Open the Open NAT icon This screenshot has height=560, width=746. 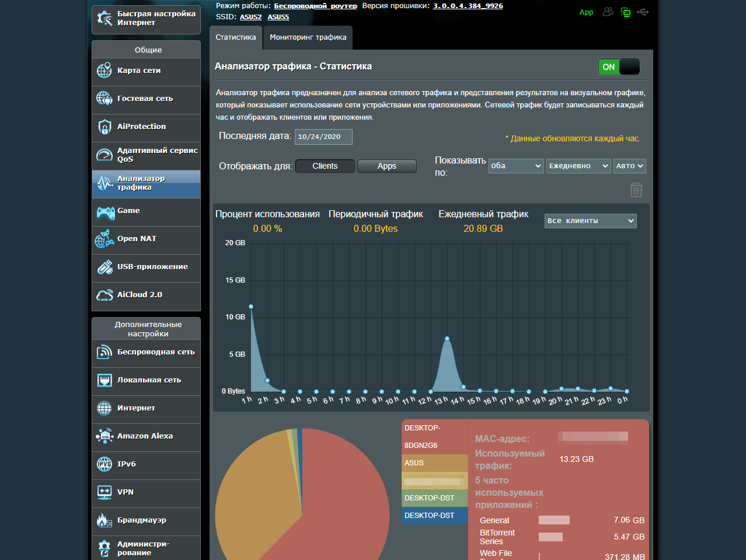104,239
